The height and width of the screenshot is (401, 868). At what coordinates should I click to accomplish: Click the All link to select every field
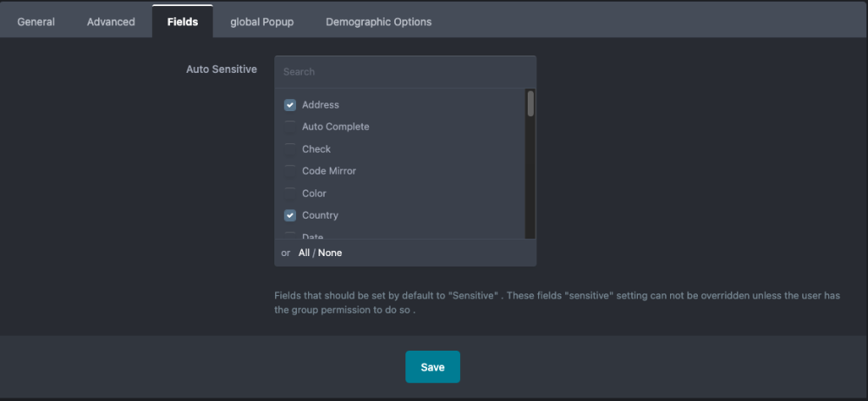click(x=304, y=253)
